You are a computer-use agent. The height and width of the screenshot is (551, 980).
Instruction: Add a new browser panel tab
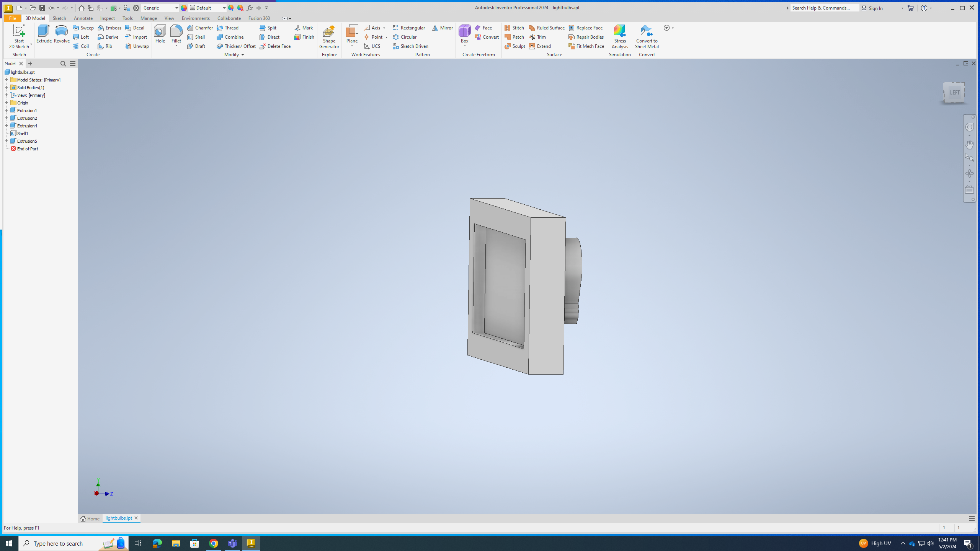click(30, 64)
